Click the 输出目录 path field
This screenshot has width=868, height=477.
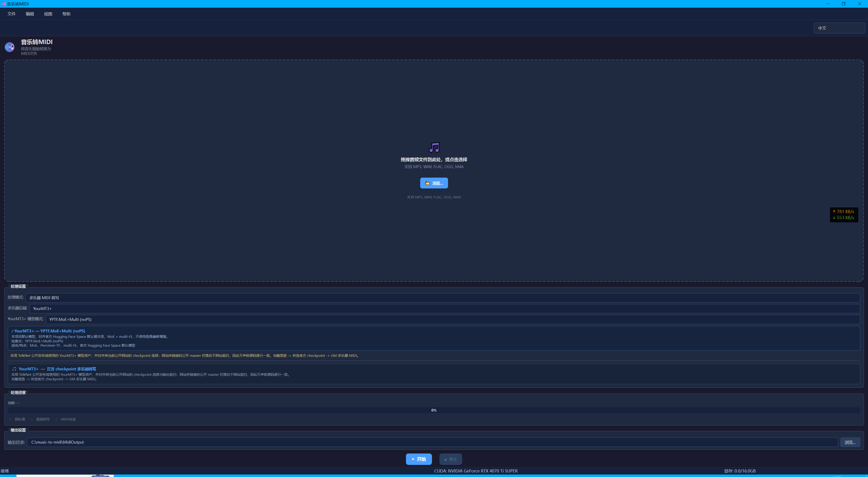pos(433,442)
